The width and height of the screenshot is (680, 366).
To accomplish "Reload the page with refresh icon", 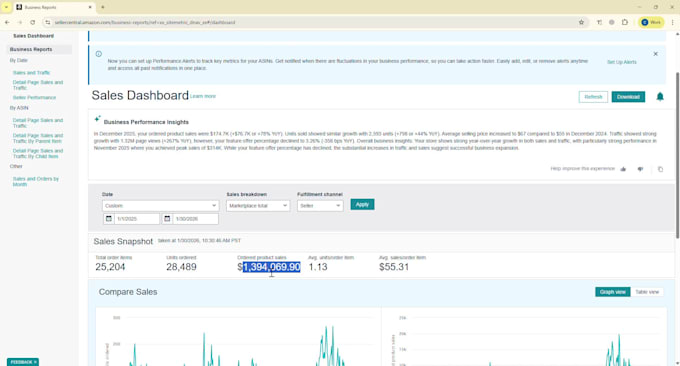I will [33, 22].
